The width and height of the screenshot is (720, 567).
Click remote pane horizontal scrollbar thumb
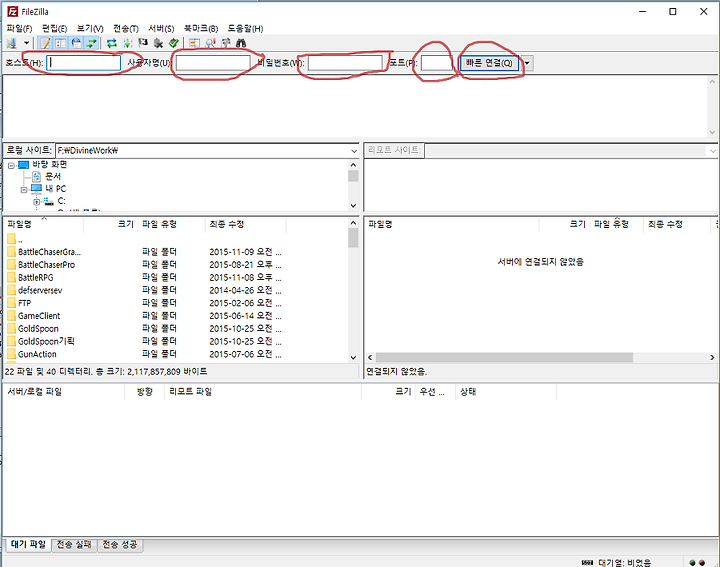(504, 357)
